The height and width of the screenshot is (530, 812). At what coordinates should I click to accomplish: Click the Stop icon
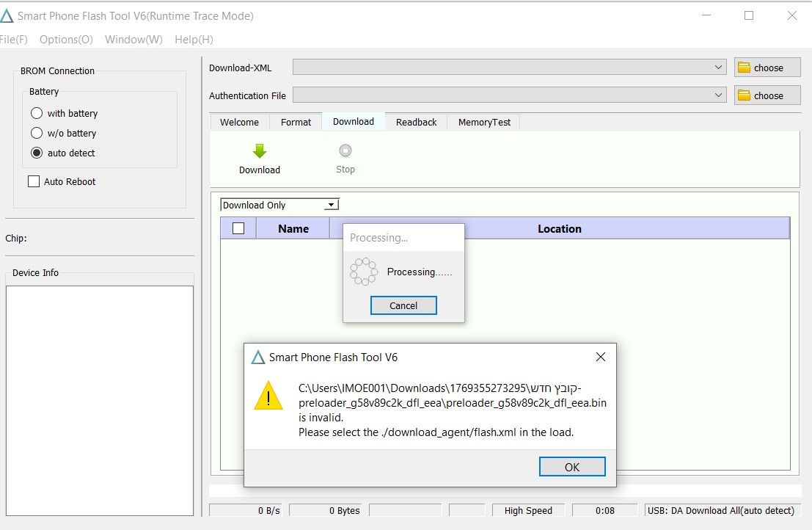tap(345, 150)
